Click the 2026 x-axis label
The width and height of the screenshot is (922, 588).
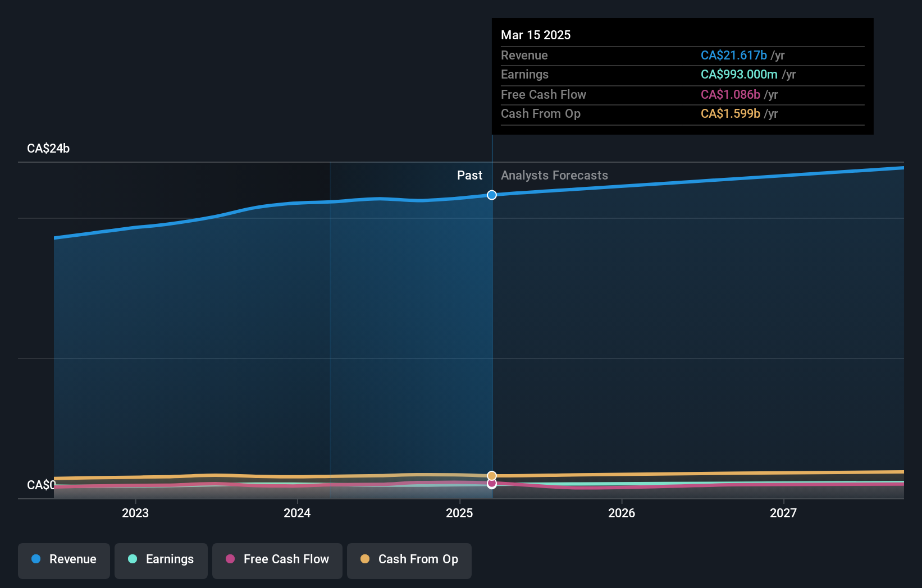(622, 513)
